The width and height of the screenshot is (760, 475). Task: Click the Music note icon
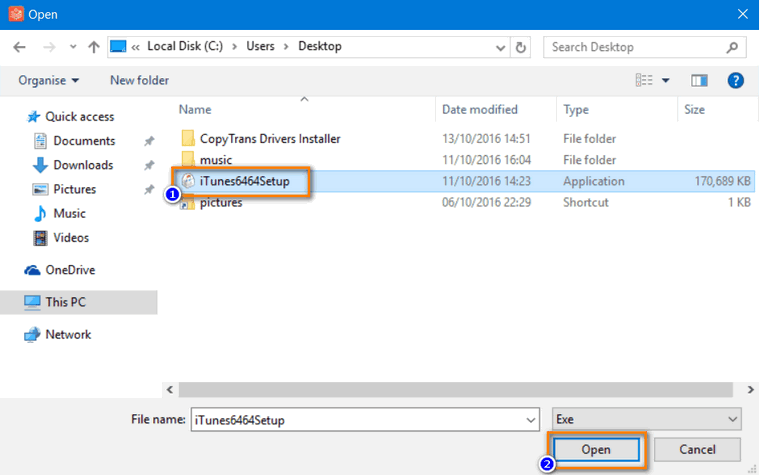point(40,214)
